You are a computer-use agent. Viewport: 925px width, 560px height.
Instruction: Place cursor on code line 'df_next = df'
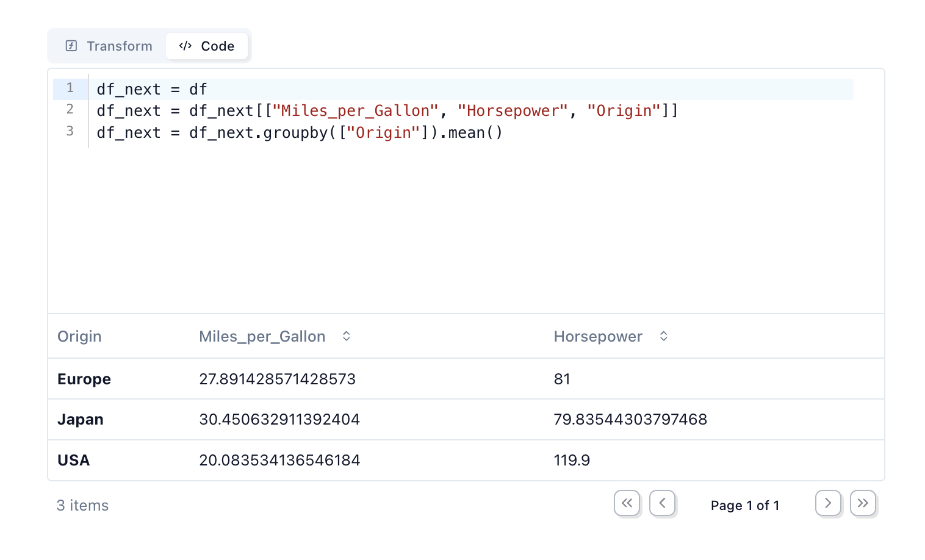tap(152, 90)
